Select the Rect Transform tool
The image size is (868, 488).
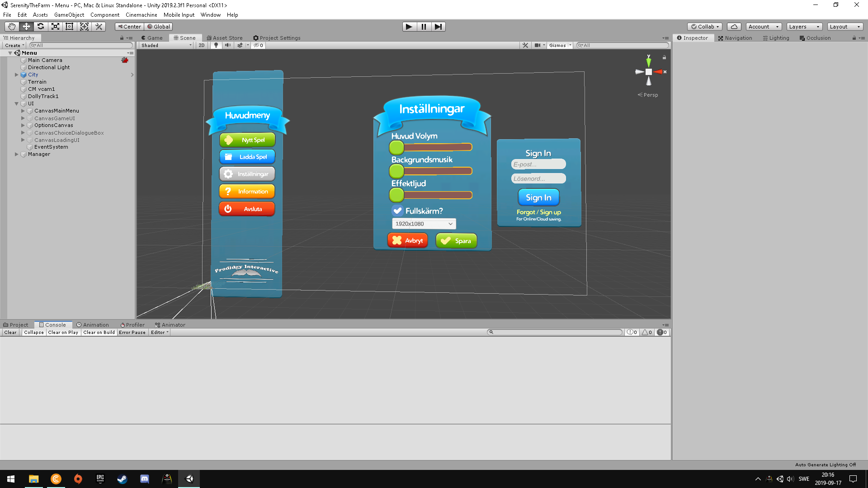click(x=70, y=27)
